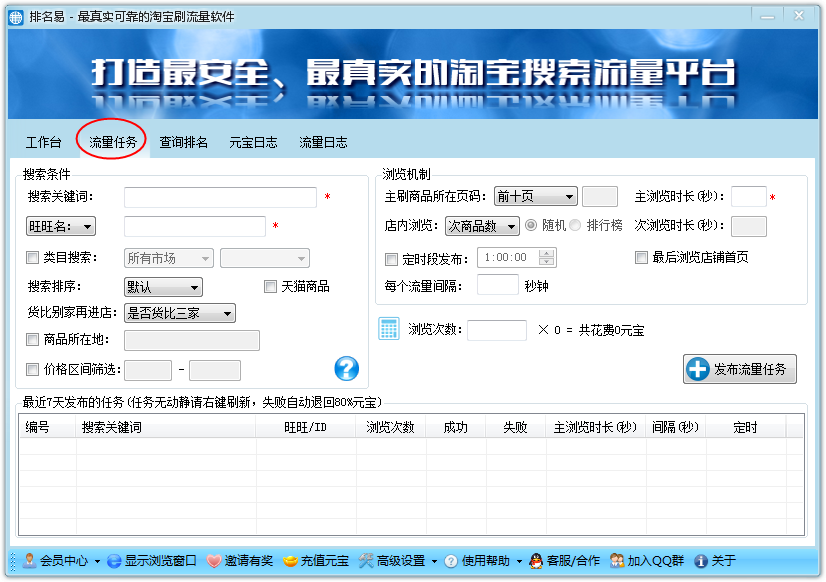Enable 价格区间筛选 checkbox
Screen dimensions: 826x582
[33, 370]
